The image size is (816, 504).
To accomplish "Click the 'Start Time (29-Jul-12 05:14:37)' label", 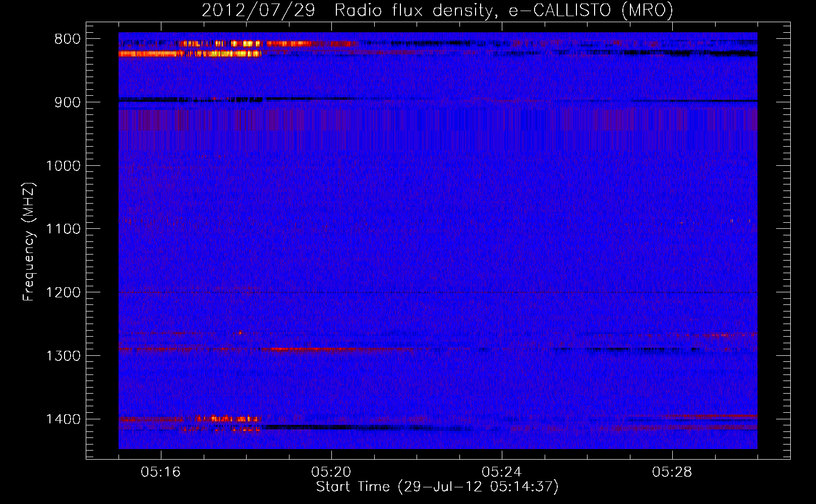I will (437, 487).
